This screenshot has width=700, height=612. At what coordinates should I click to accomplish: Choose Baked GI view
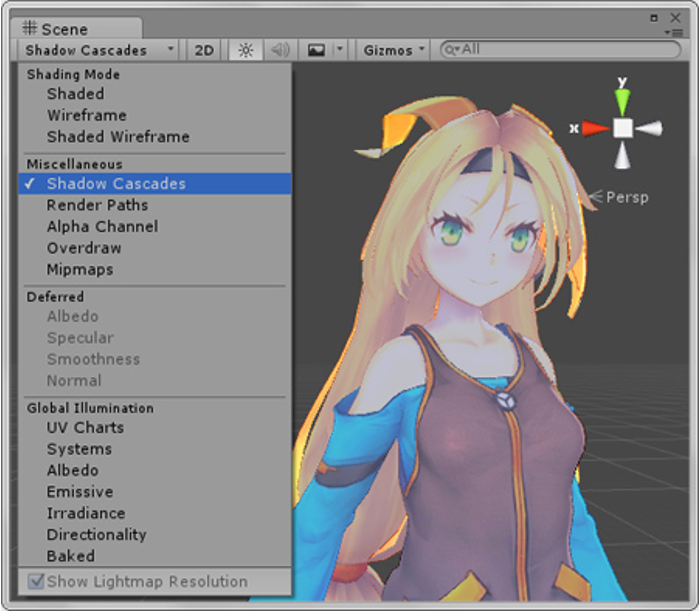tap(154, 556)
